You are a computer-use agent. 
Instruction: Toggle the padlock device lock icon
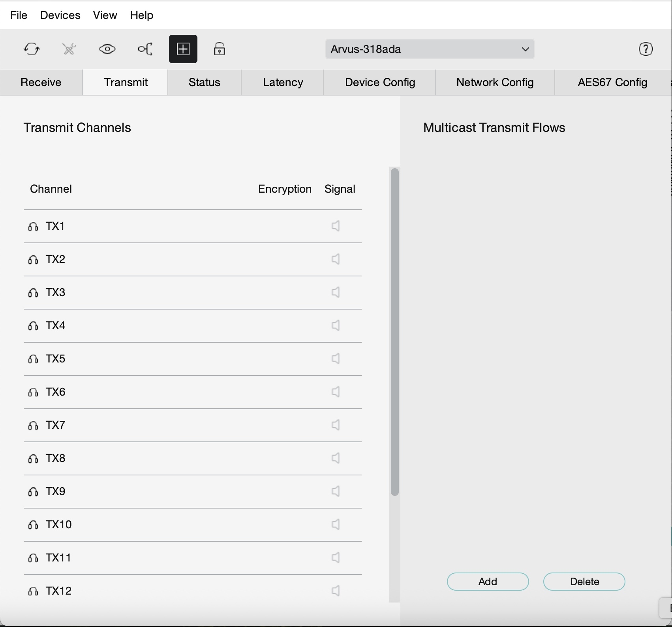pyautogui.click(x=220, y=49)
